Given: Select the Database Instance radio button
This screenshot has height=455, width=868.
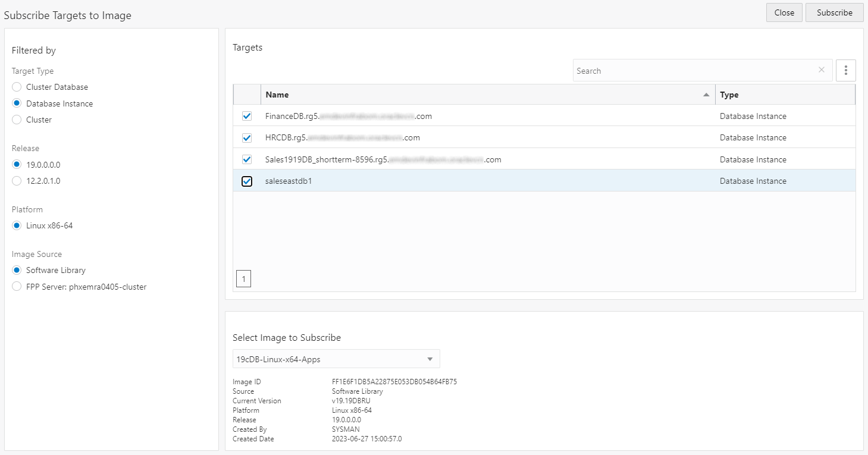Looking at the screenshot, I should point(17,103).
